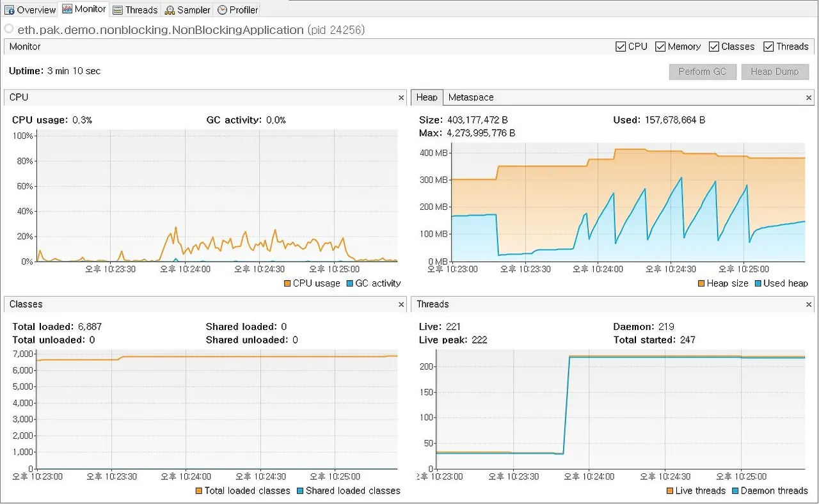The height and width of the screenshot is (504, 819).
Task: Switch to the Metaspace tab
Action: click(471, 97)
